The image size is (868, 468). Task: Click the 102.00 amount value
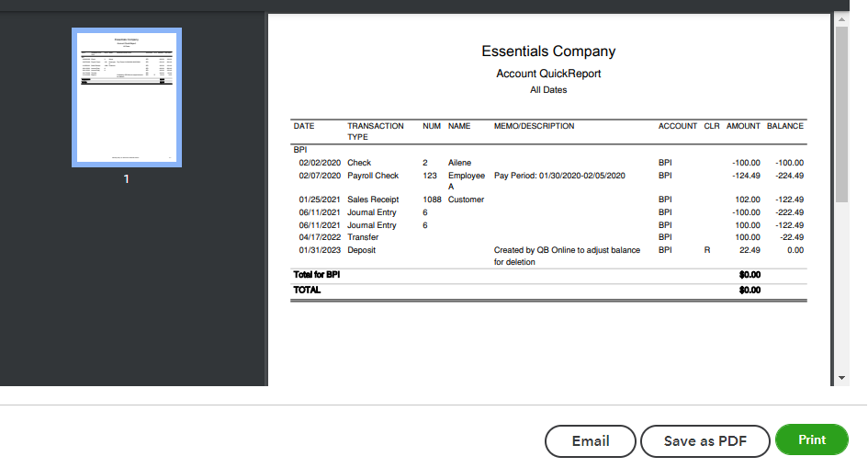click(748, 200)
